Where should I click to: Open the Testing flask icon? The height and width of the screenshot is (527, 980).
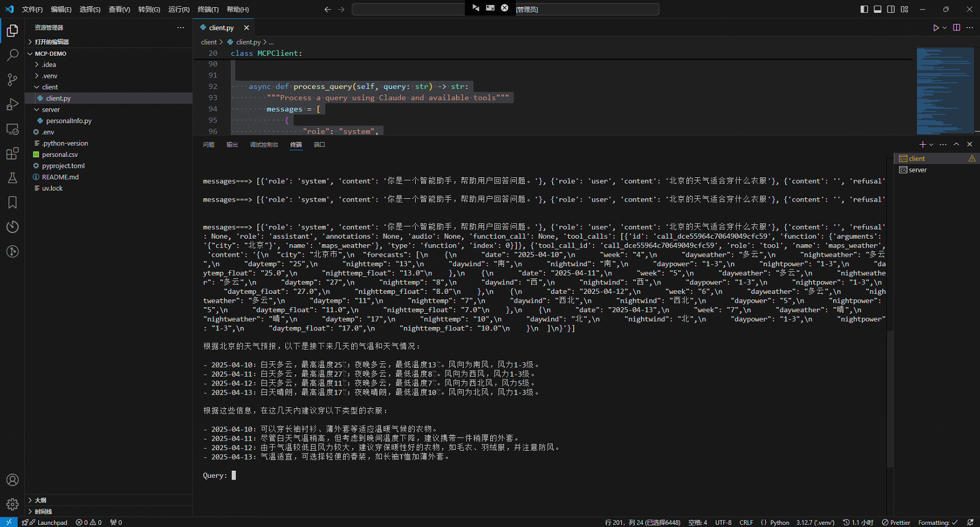point(12,178)
